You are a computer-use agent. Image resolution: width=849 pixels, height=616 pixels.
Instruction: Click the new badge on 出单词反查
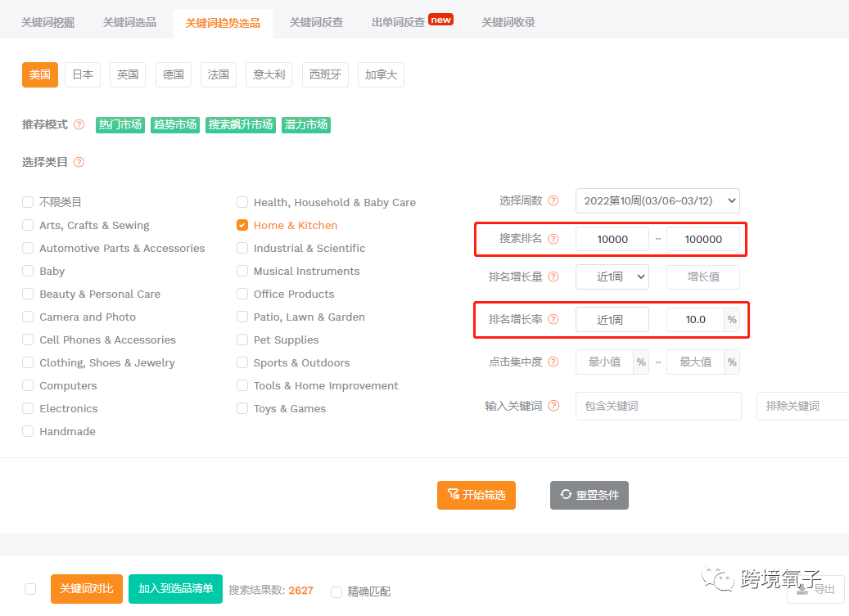pos(440,20)
